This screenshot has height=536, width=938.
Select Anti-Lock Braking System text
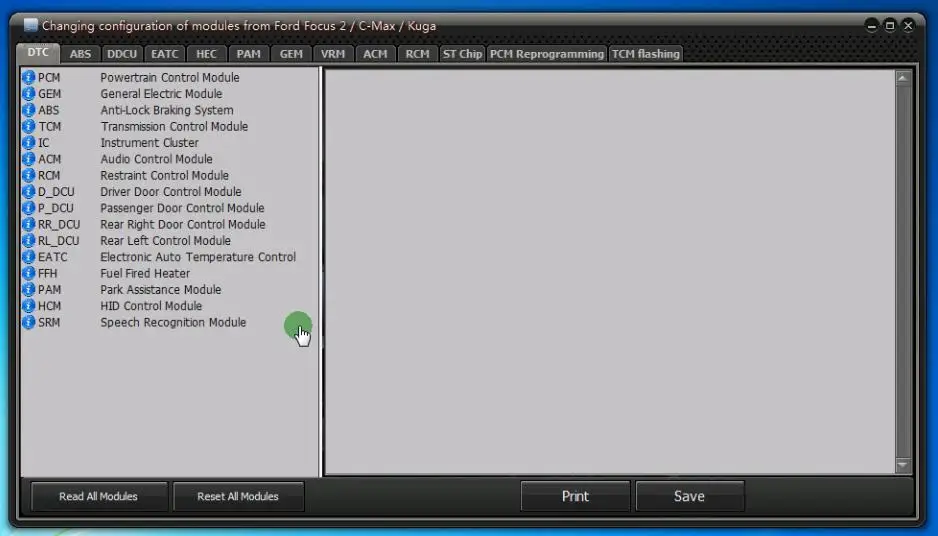tap(167, 110)
